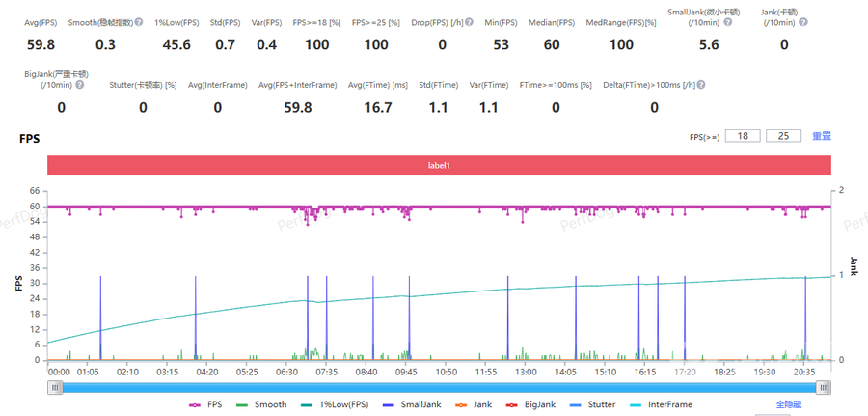This screenshot has width=868, height=416.
Task: Click the 重置 reset link
Action: [822, 137]
